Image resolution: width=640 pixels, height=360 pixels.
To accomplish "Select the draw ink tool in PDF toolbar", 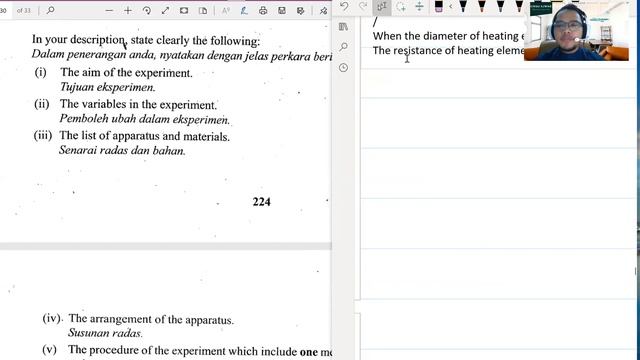I will point(244,11).
